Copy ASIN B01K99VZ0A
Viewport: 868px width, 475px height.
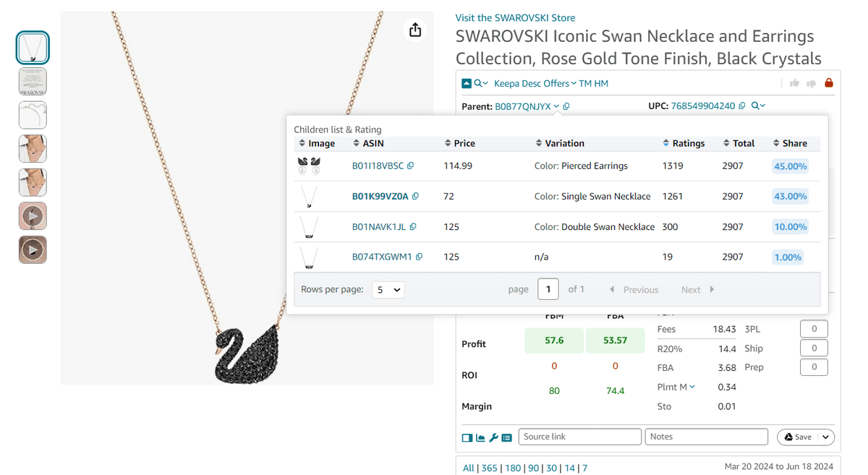click(415, 196)
